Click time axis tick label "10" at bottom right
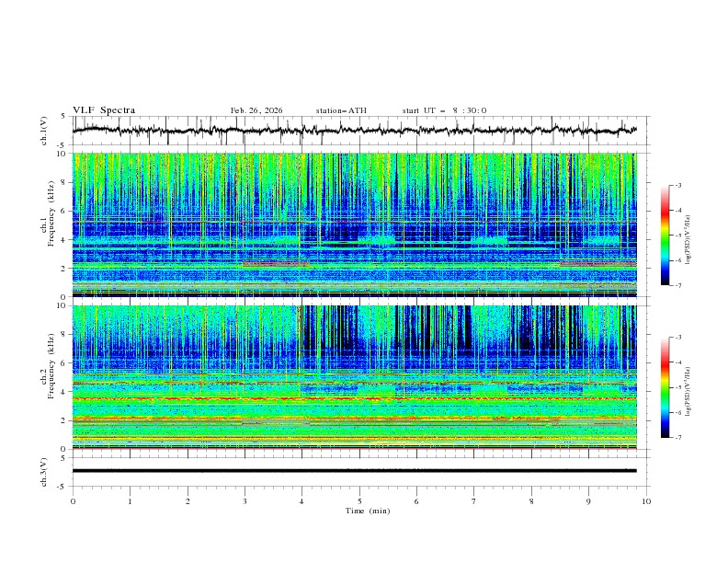 point(646,501)
